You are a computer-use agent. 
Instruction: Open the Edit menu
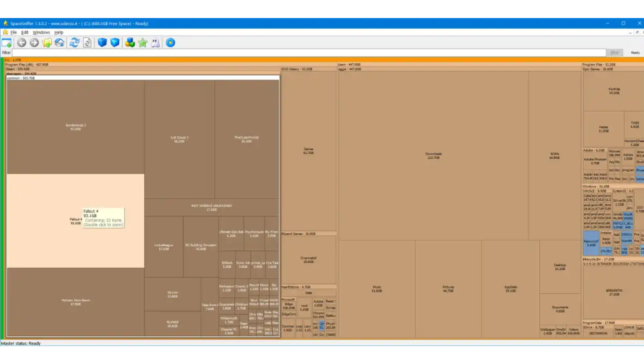[x=25, y=32]
